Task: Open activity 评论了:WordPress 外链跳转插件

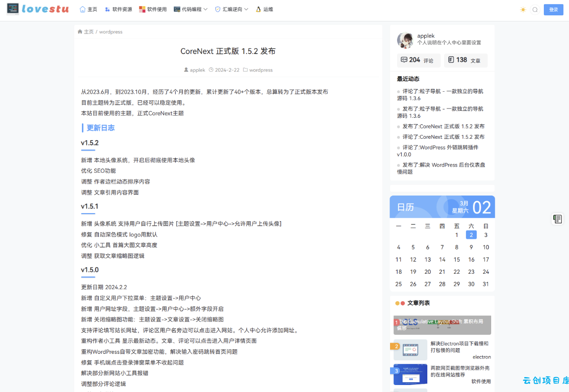Action: (438, 151)
